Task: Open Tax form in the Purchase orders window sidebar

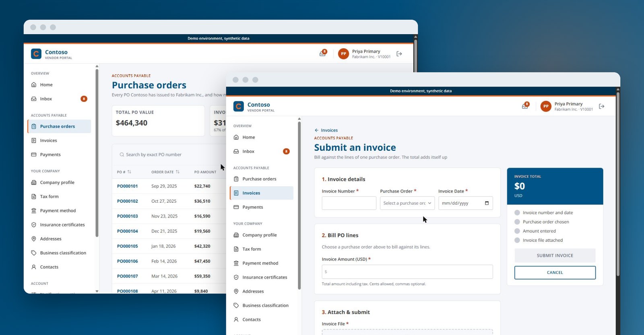Action: [x=59, y=197]
